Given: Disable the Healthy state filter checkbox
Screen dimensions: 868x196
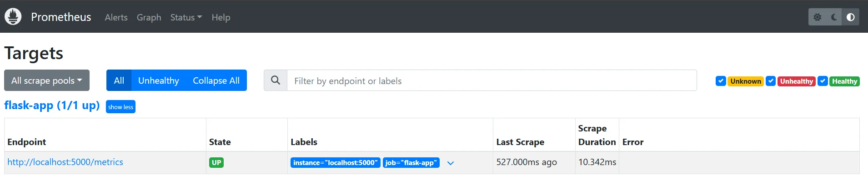Looking at the screenshot, I should pyautogui.click(x=823, y=81).
